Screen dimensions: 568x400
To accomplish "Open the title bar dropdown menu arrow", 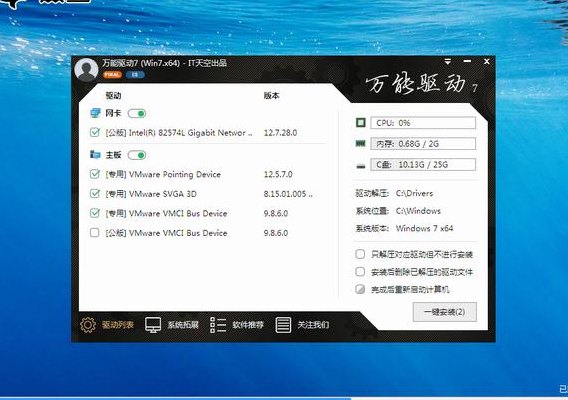I will tap(448, 62).
